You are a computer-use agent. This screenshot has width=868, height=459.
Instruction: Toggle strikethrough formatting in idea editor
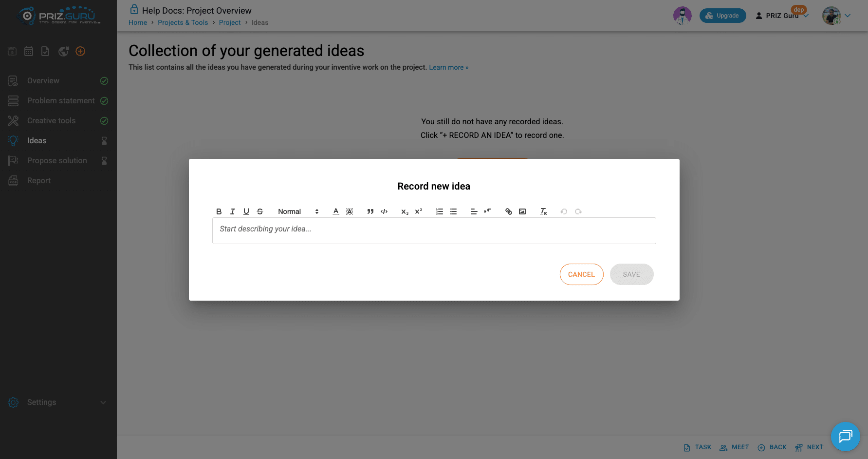[x=260, y=211]
